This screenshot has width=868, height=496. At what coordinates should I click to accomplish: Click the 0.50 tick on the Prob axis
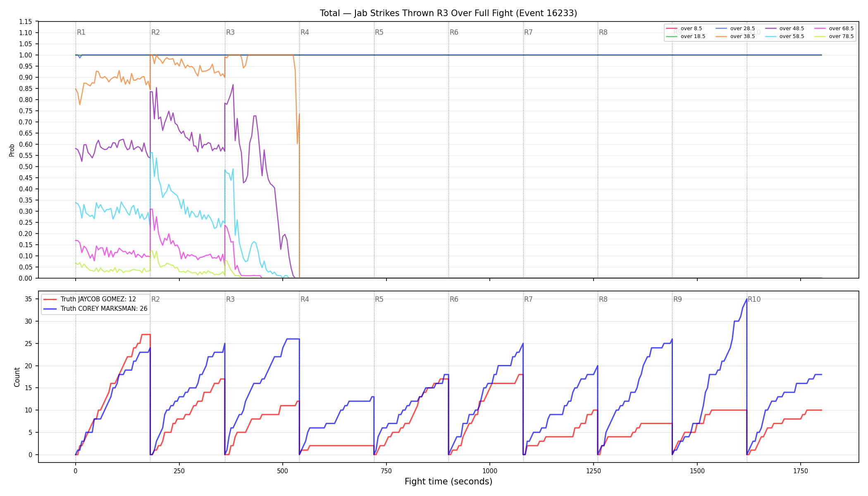click(25, 167)
